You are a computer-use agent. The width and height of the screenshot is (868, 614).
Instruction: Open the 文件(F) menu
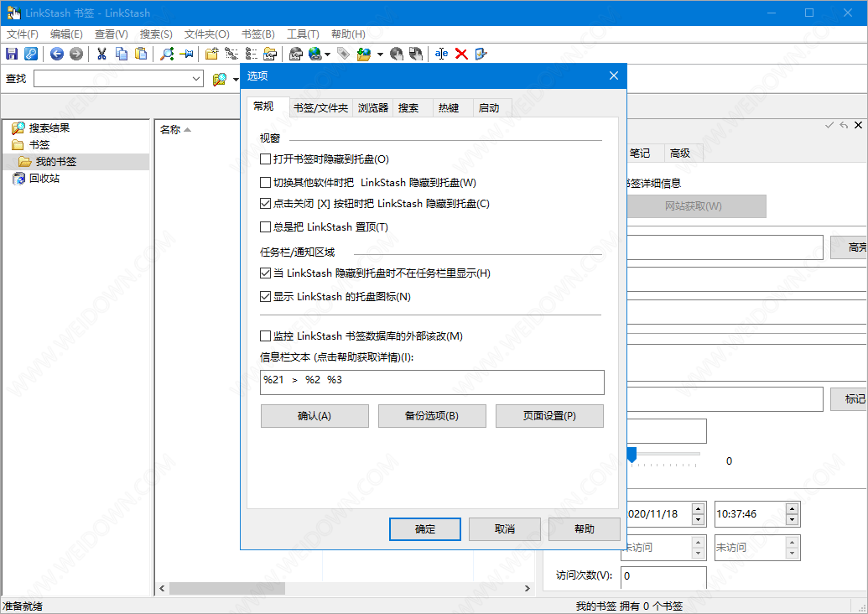click(22, 34)
